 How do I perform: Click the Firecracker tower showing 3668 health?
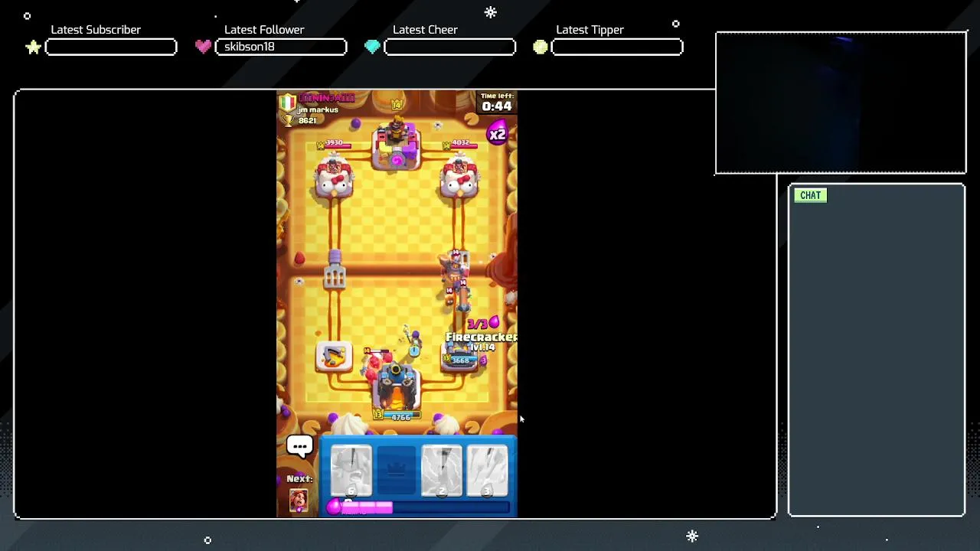click(x=461, y=358)
